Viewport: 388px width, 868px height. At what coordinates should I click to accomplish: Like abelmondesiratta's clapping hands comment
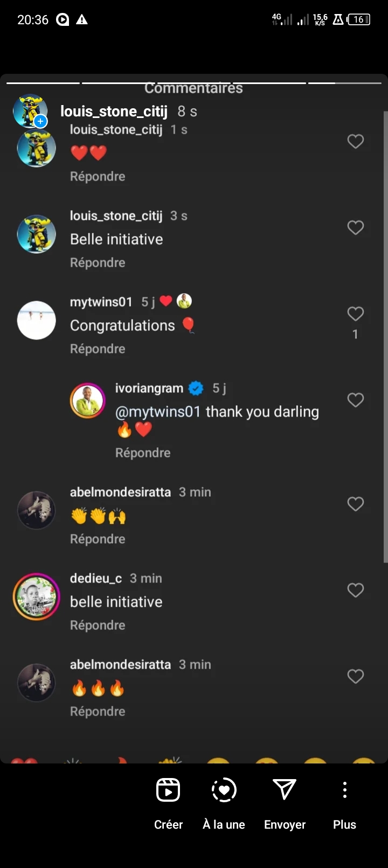click(x=355, y=504)
